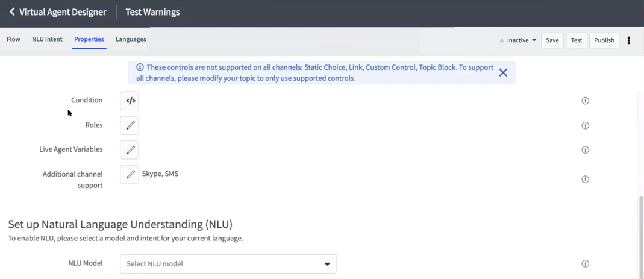Edit Roles with the pencil icon

(x=130, y=126)
